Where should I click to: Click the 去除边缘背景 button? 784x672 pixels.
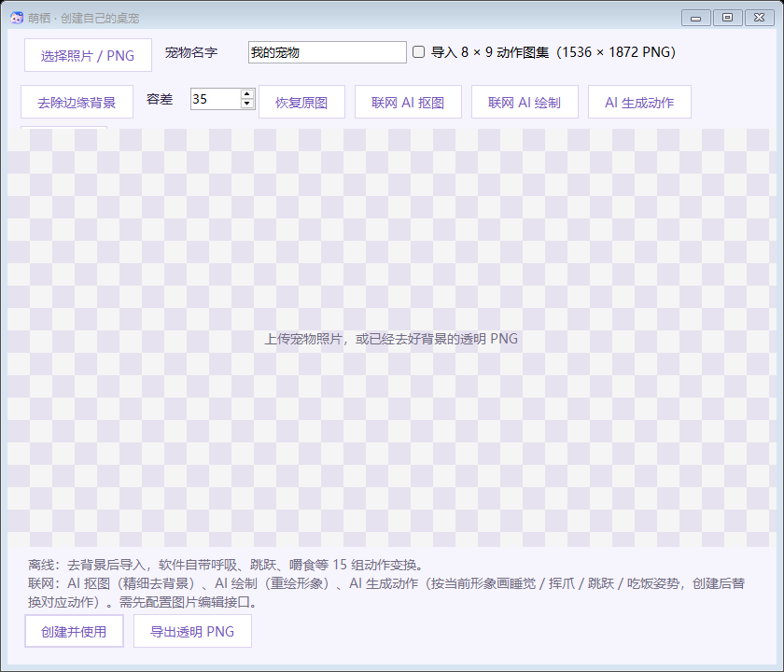(x=77, y=102)
